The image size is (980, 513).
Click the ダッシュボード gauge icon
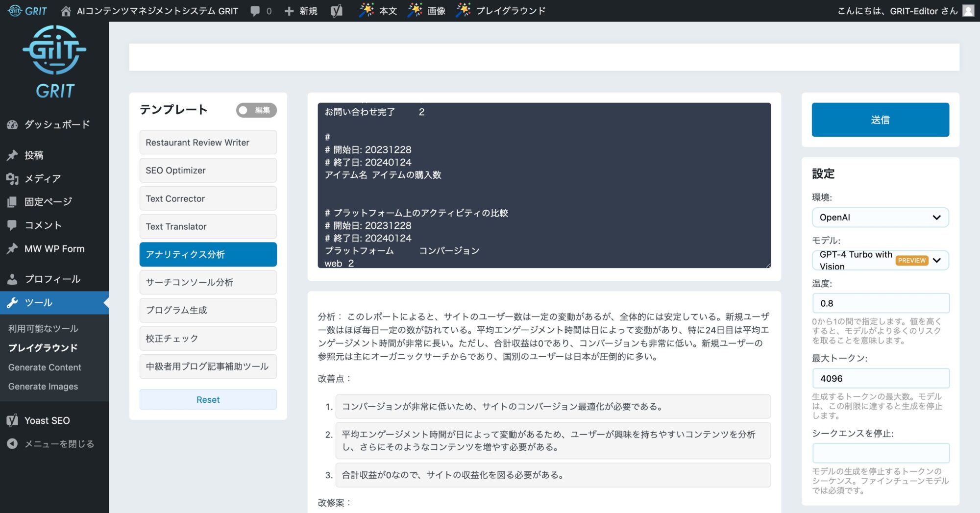pos(12,124)
